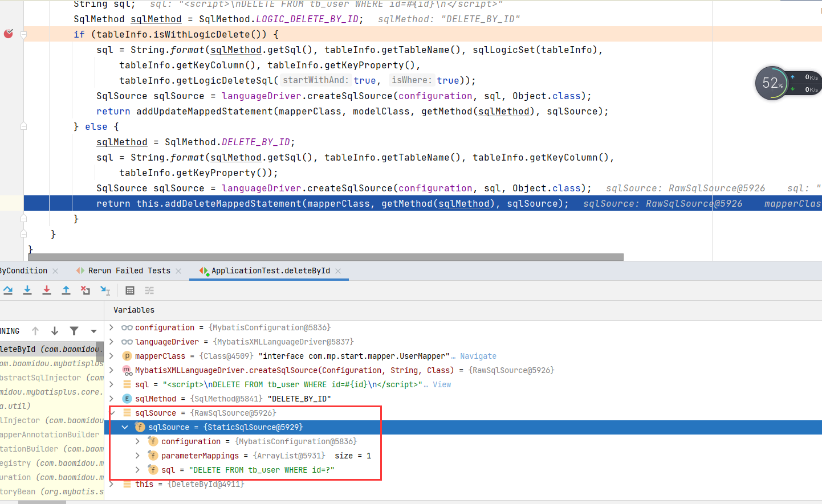Close the Rerun Failed Tests tab
Screen dimensions: 822x504
coord(178,271)
